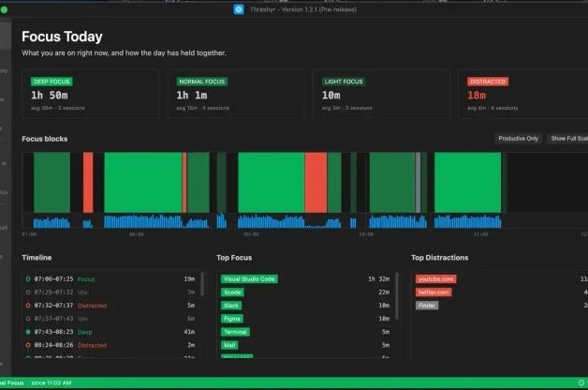Select the Xcode entry in Top Focus
The width and height of the screenshot is (588, 390).
click(232, 292)
